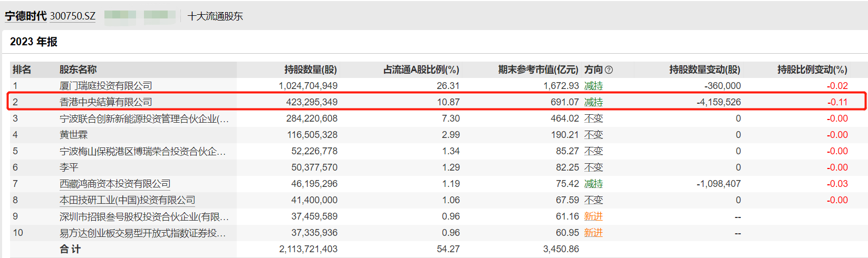Click holdings value 37,335,936

click(x=314, y=233)
